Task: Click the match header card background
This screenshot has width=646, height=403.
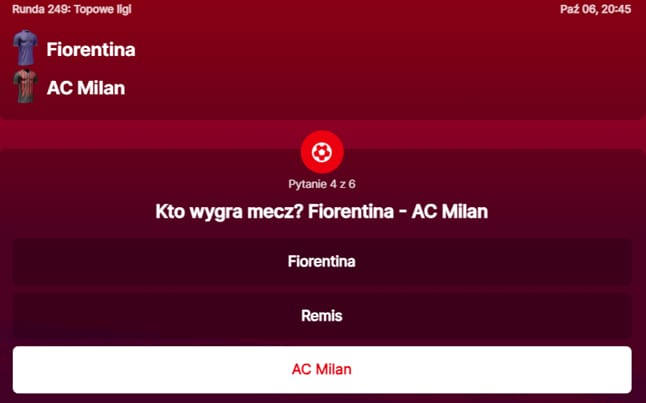Action: [x=400, y=68]
